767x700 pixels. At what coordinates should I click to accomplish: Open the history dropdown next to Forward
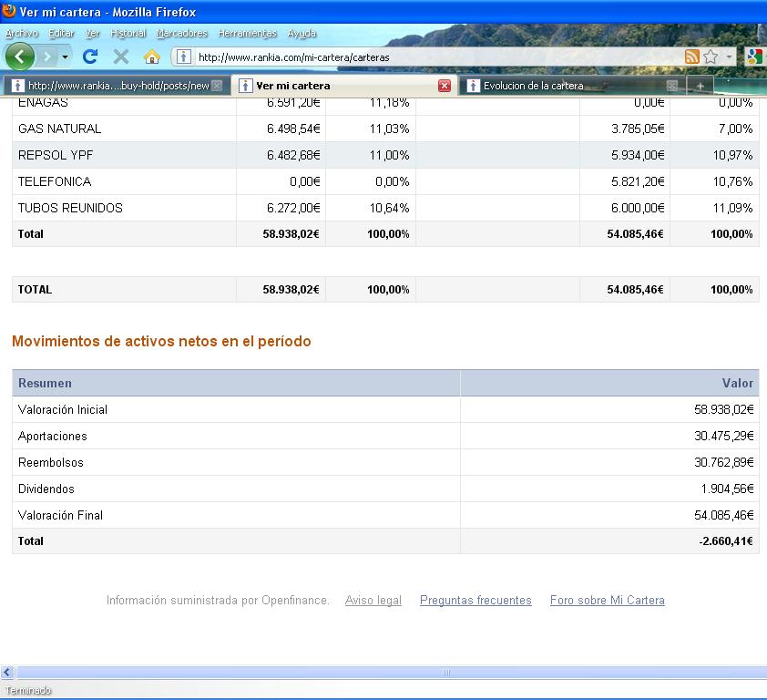coord(65,57)
